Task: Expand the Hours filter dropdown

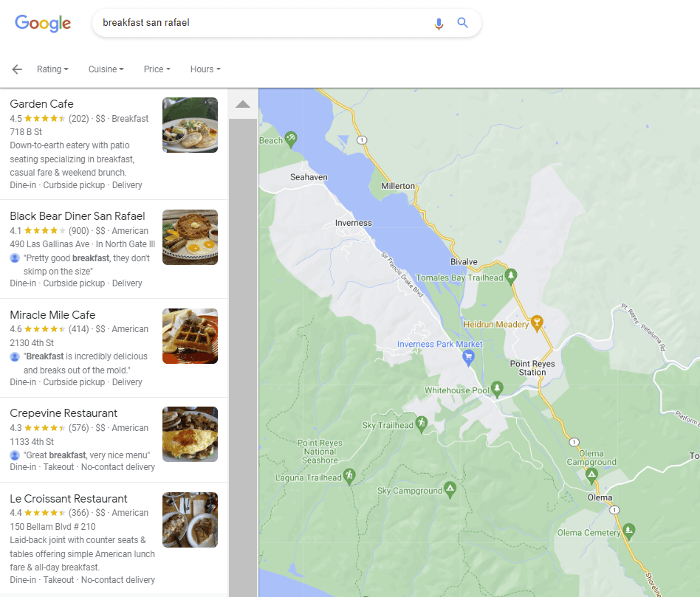Action: [x=205, y=69]
